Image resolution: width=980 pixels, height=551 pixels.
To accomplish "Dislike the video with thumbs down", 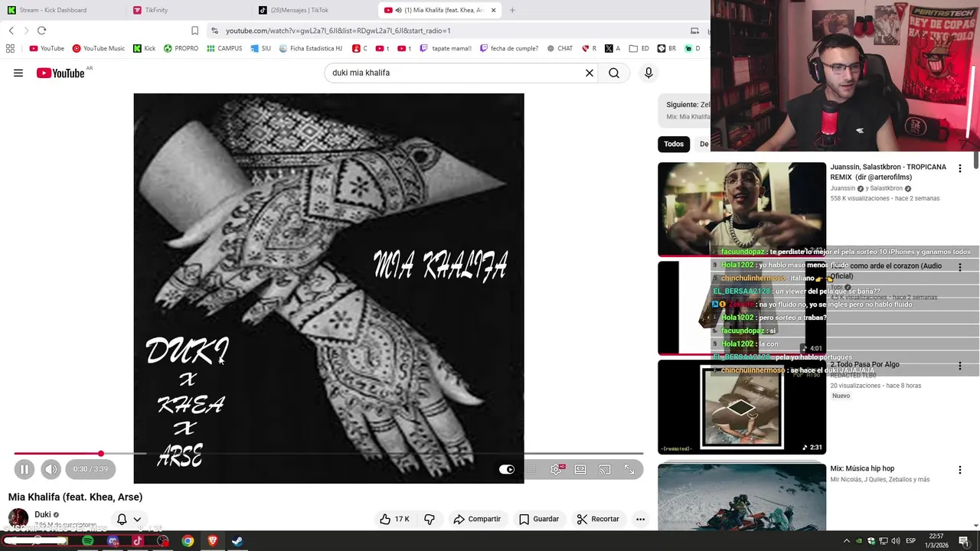I will pos(430,519).
